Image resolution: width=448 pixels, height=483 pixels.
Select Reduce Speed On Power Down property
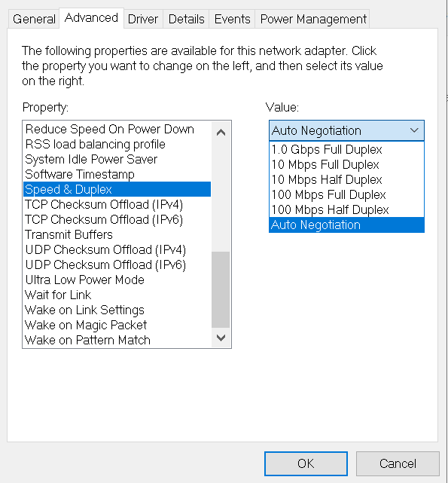[x=117, y=129]
